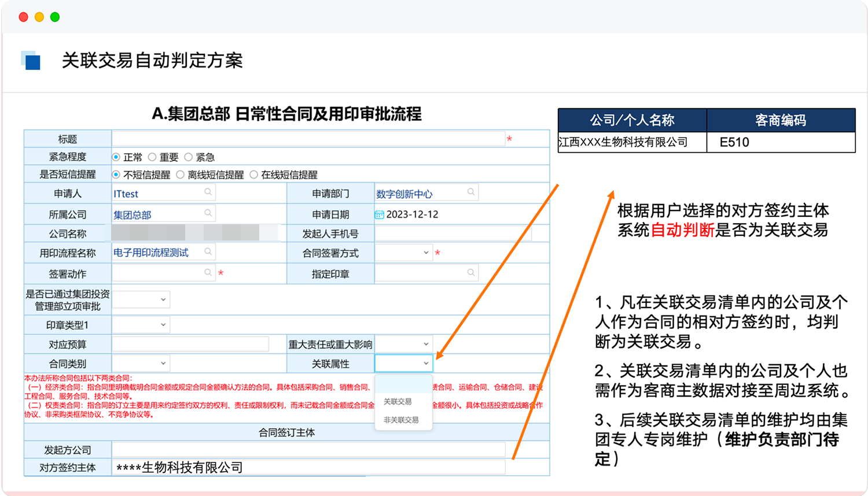The image size is (868, 496).
Task: Click search icon in 指定印章 field
Action: coord(471,272)
